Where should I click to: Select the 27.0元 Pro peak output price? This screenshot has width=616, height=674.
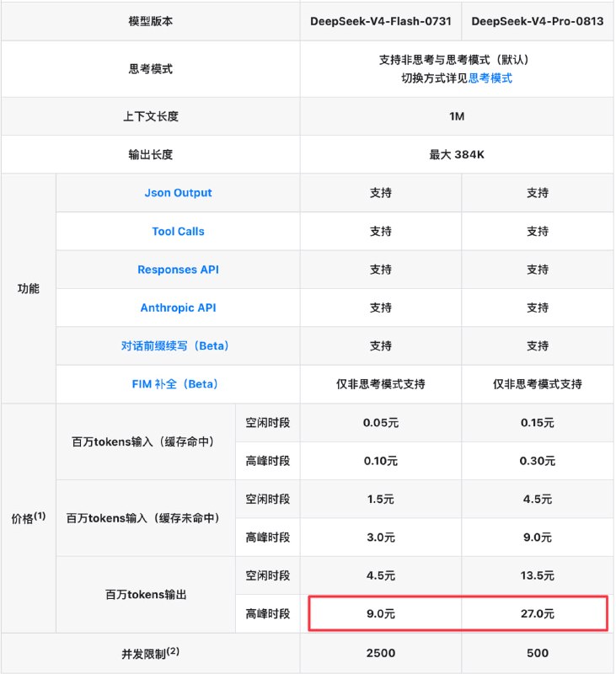click(x=538, y=613)
